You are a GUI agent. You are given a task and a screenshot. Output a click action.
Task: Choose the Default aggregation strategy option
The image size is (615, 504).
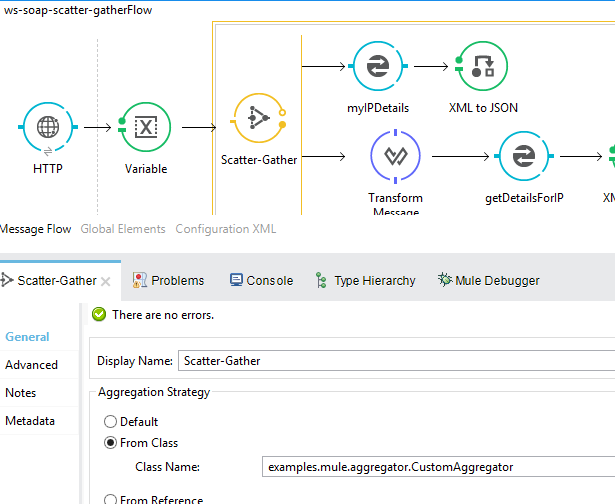coord(111,422)
